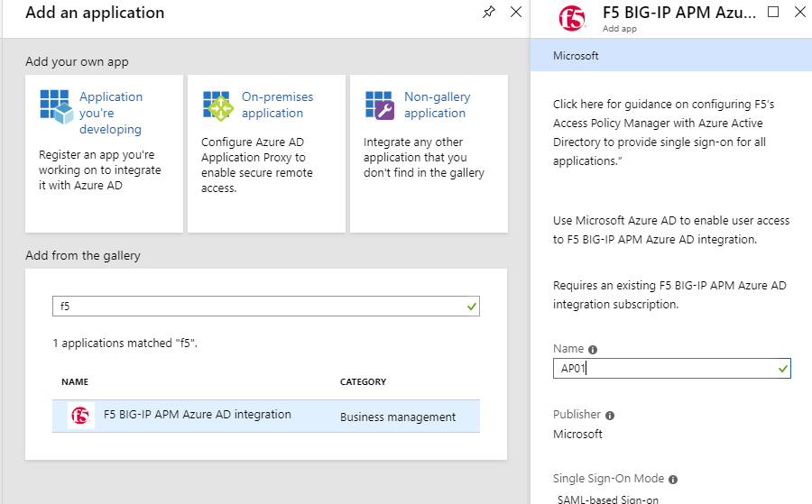
Task: Click the F5 logo in blade header
Action: point(572,19)
